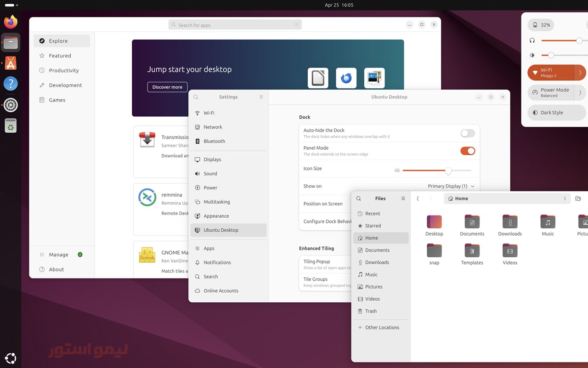Adjust the brightness slider in quick settings

pyautogui.click(x=564, y=55)
